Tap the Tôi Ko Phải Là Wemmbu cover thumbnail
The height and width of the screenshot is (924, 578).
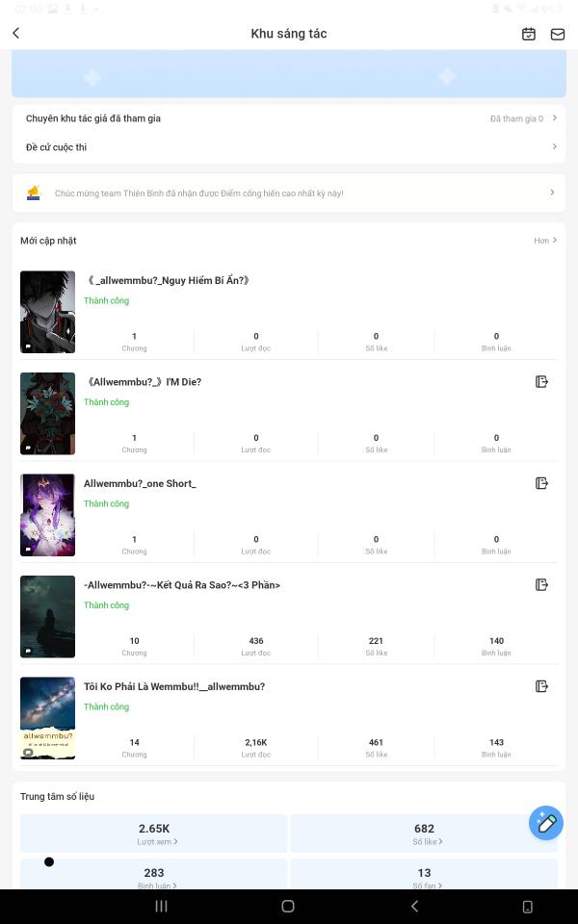[x=47, y=717]
